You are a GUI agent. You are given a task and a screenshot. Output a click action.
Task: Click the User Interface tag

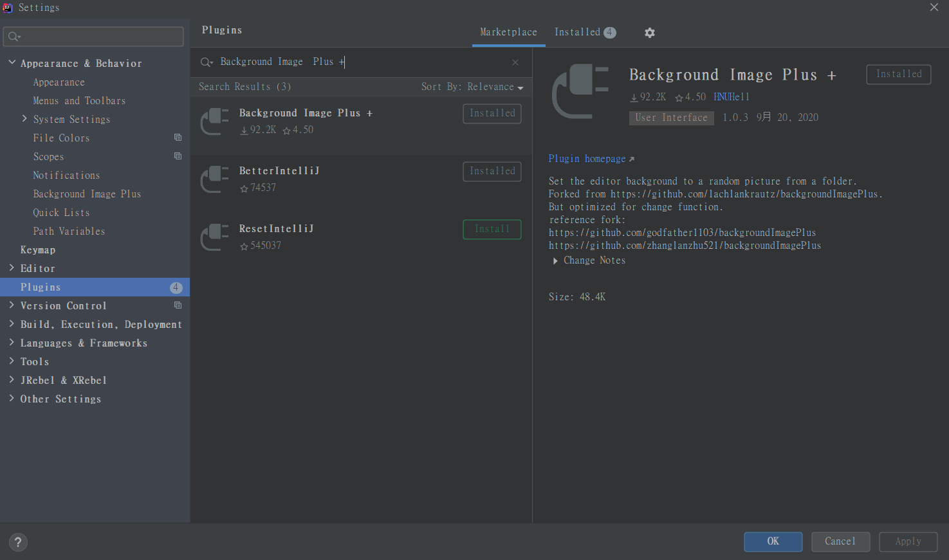click(672, 118)
